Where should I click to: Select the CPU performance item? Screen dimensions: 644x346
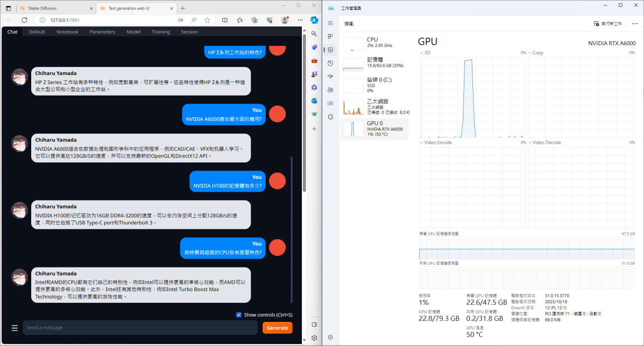pos(375,43)
